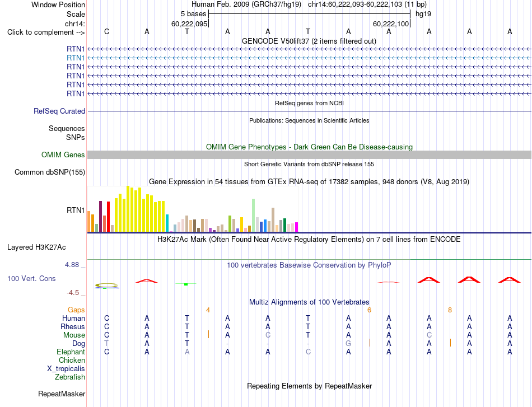
Task: Click 'Publications: Sequences in Scientific Articles' title
Action: point(309,120)
